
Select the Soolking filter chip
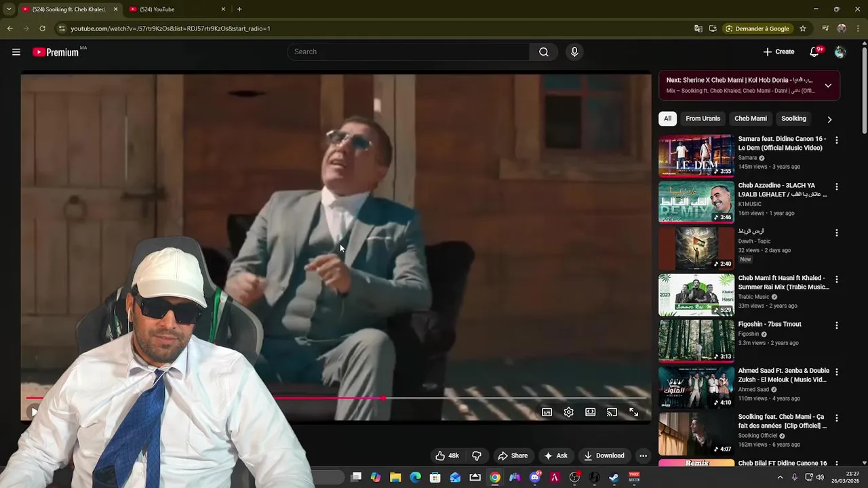point(793,119)
